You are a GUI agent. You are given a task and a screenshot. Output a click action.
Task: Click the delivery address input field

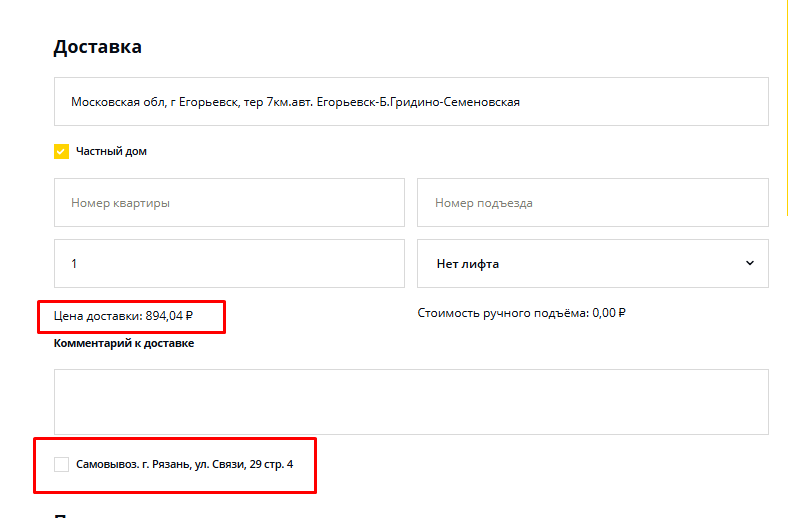click(411, 101)
